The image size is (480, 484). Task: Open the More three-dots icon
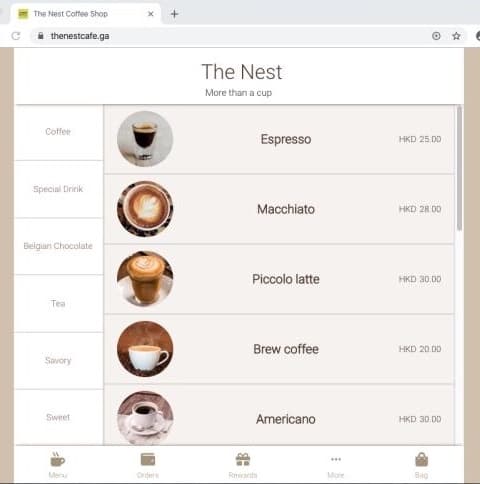pyautogui.click(x=336, y=459)
